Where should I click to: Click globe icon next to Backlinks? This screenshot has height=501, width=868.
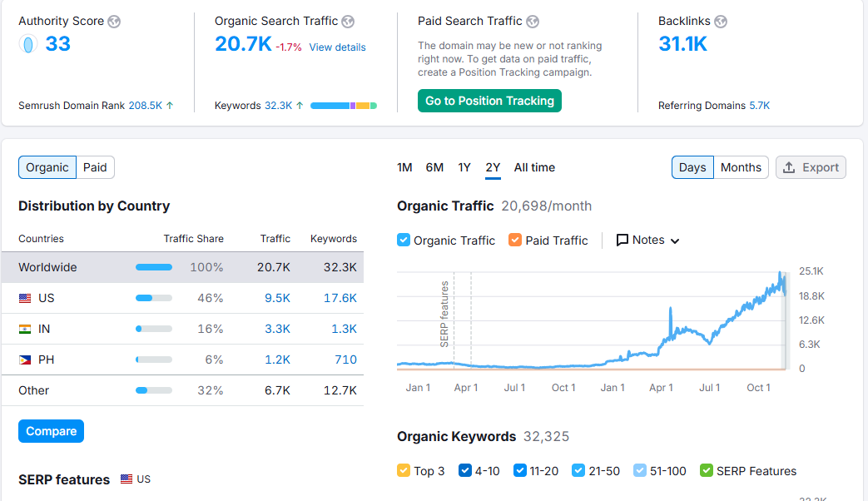click(x=721, y=22)
